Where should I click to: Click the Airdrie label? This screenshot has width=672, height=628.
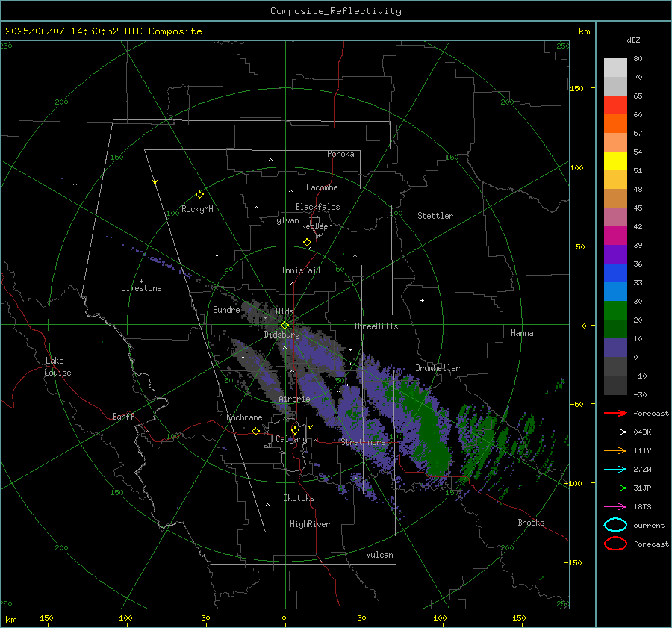[x=294, y=399]
